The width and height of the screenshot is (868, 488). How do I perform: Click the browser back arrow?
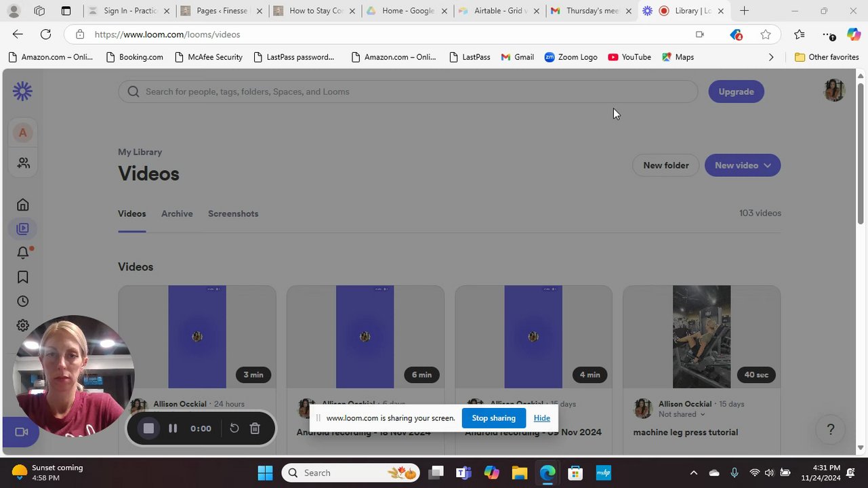click(x=18, y=35)
